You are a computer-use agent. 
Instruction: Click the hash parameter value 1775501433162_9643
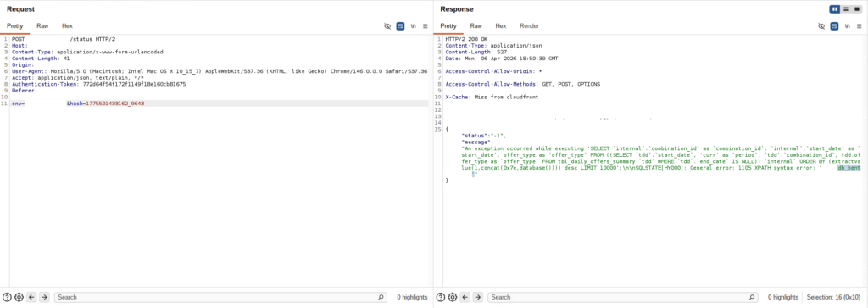point(114,104)
